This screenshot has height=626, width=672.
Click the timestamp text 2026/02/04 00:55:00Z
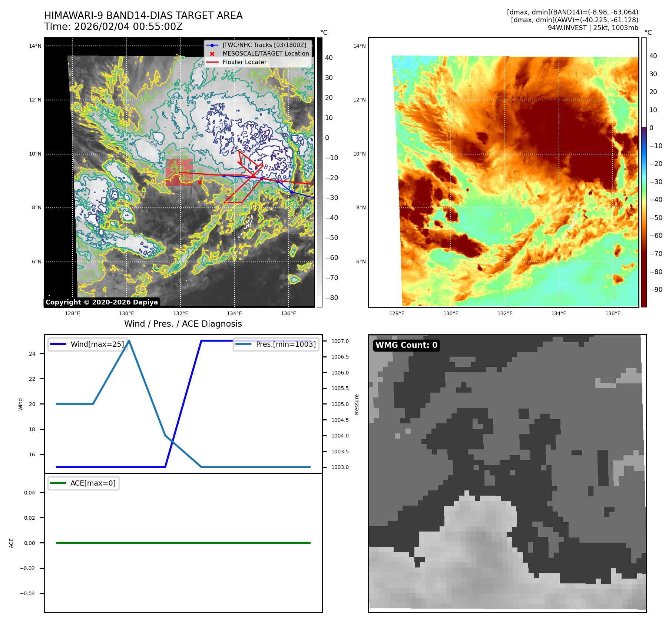click(128, 27)
